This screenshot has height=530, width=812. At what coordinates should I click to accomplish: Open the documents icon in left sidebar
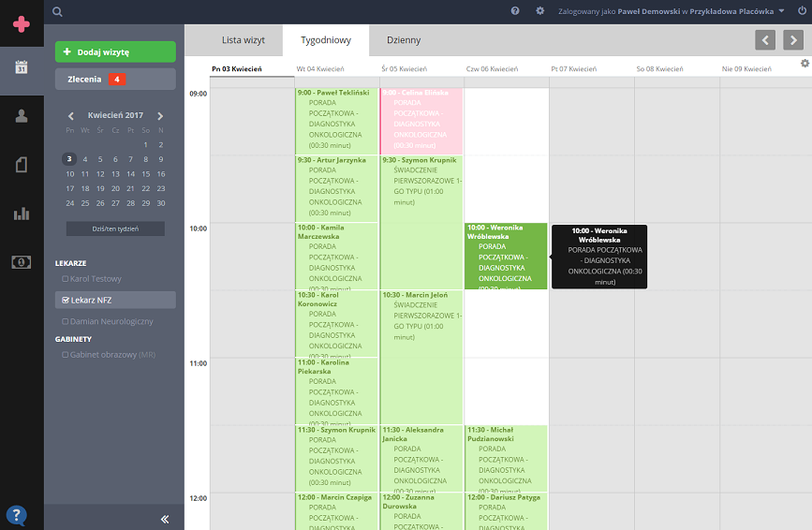click(22, 165)
